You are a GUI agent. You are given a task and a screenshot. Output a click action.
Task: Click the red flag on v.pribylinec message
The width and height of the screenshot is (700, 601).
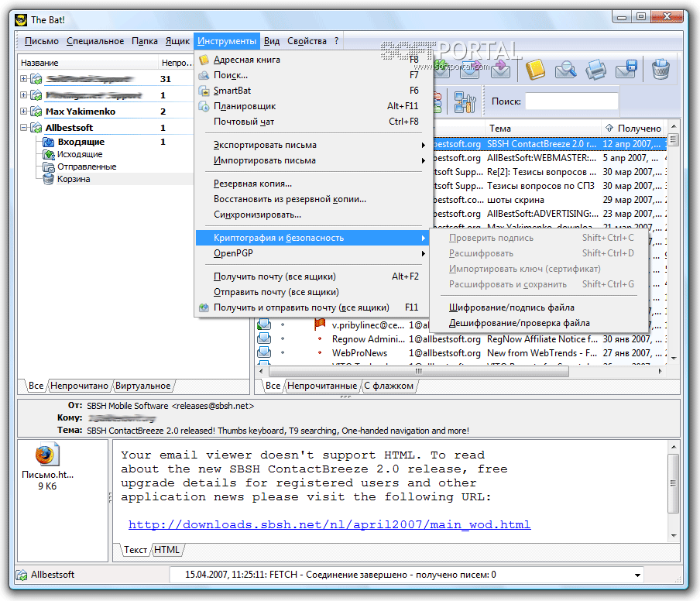320,325
